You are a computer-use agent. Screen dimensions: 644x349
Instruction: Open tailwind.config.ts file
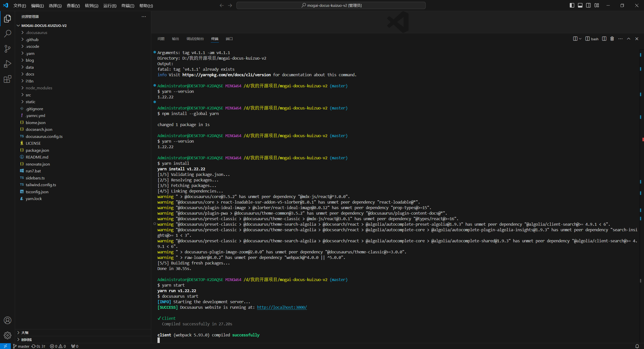(x=83, y=185)
